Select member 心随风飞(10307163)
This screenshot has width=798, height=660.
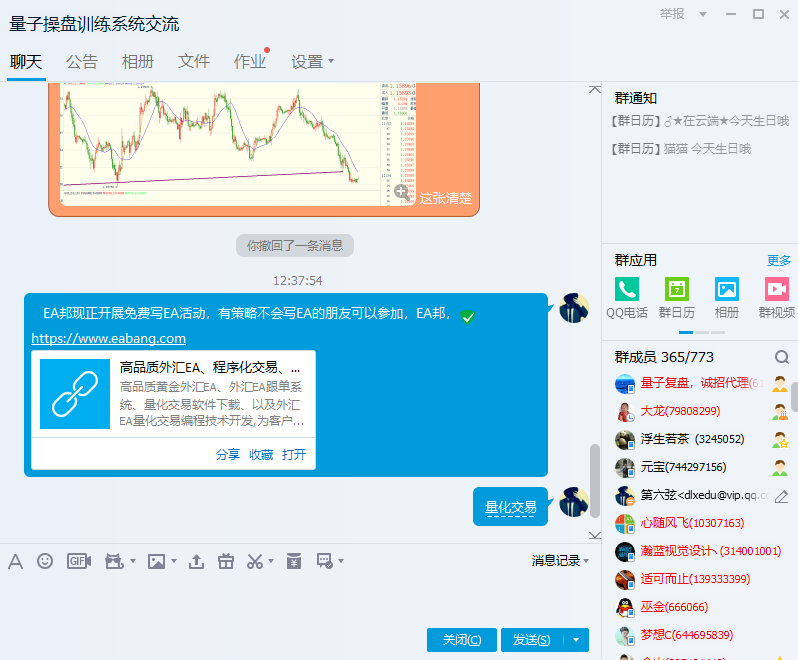[x=701, y=523]
